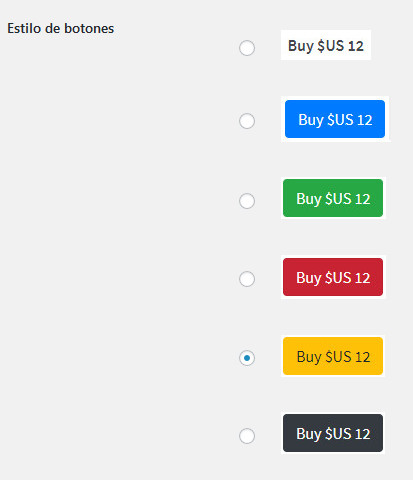The width and height of the screenshot is (413, 480).
Task: Choose the green button style radio
Action: click(x=247, y=201)
